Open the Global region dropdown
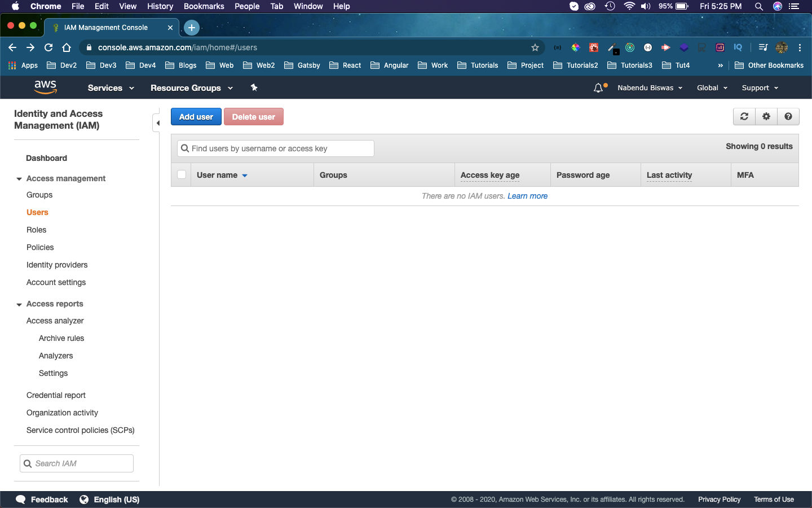The height and width of the screenshot is (508, 812). (712, 88)
